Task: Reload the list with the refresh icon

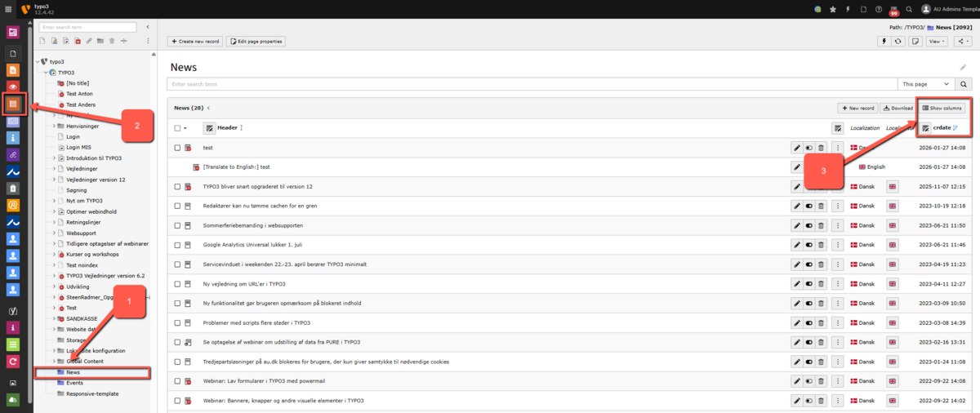Action: point(898,41)
